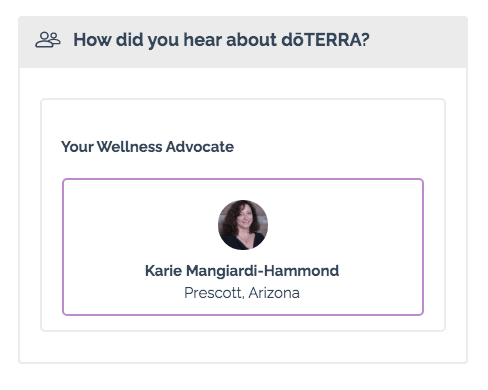Click the word "Advocate" in the section label
Image resolution: width=488 pixels, height=390 pixels.
(200, 147)
